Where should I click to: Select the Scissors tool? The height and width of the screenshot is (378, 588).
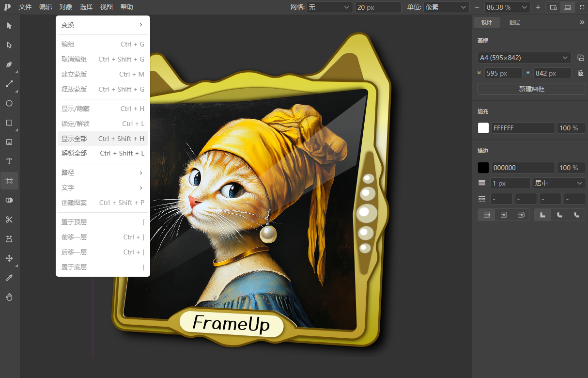click(x=9, y=220)
